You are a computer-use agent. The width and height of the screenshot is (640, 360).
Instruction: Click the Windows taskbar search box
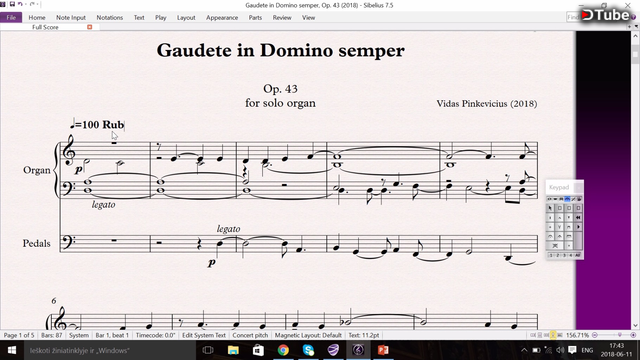pyautogui.click(x=109, y=350)
